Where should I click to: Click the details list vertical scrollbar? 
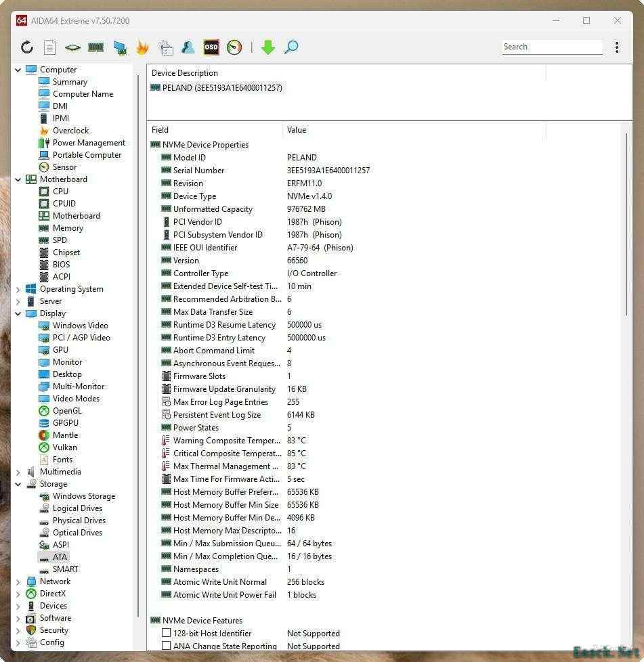pos(626,224)
